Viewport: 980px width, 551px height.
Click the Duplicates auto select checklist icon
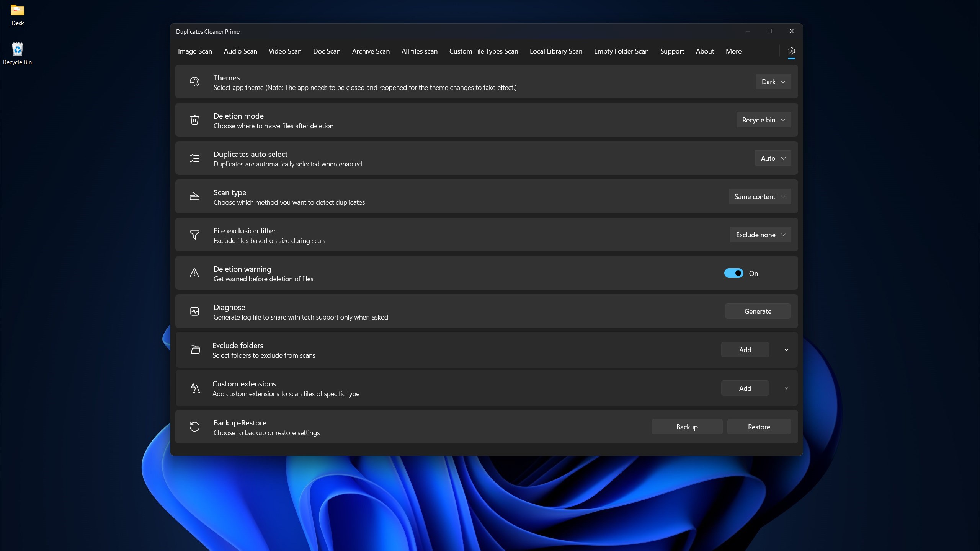tap(194, 158)
